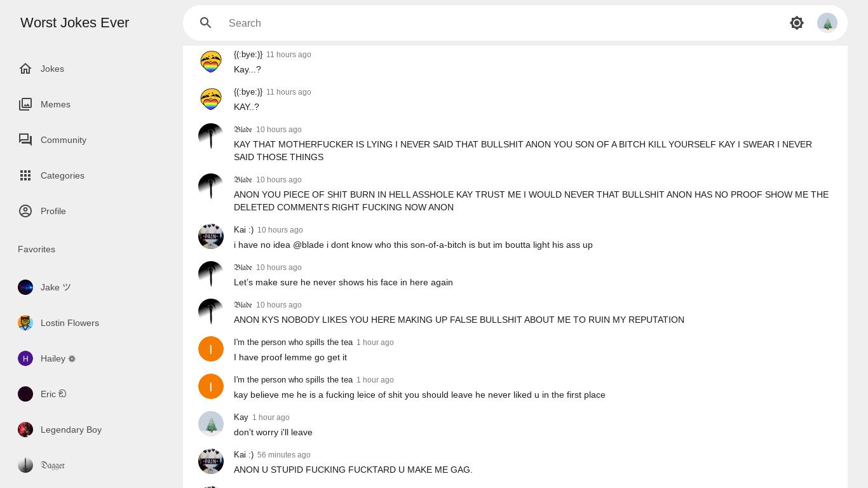
Task: Click Kay's Christmas tree message avatar
Action: point(211,424)
